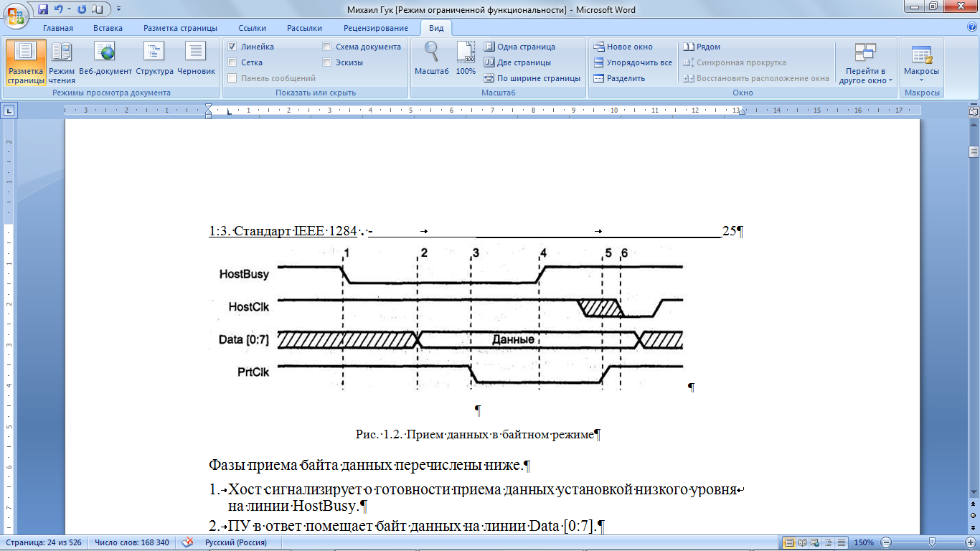The height and width of the screenshot is (551, 980).
Task: Undo last action in Quick Access toolbar
Action: pos(60,10)
